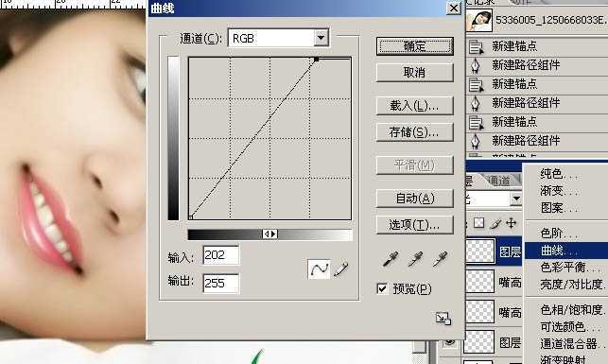Viewport: 608px width, 364px height.
Task: Click the dialog size toggle icon in Curves
Action: [443, 319]
